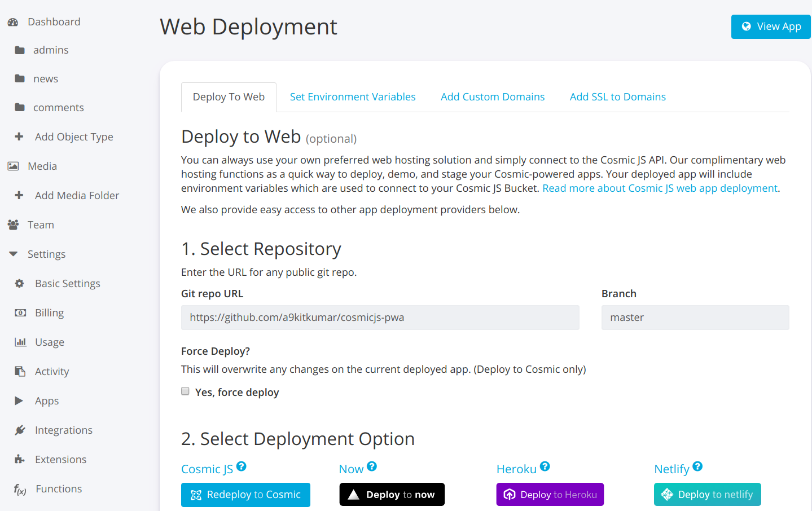Collapse the Settings section arrow
The height and width of the screenshot is (511, 812).
pos(13,254)
